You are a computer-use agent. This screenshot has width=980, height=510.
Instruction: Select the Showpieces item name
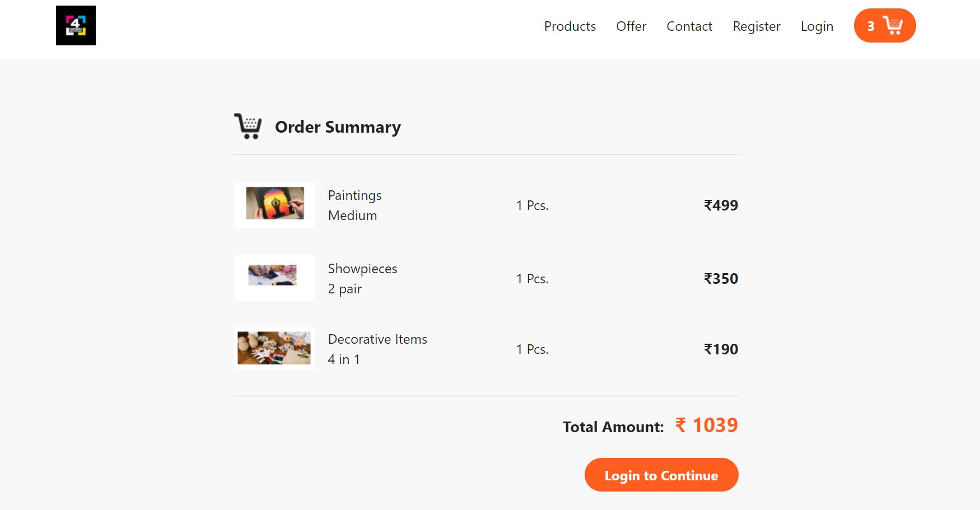coord(362,269)
